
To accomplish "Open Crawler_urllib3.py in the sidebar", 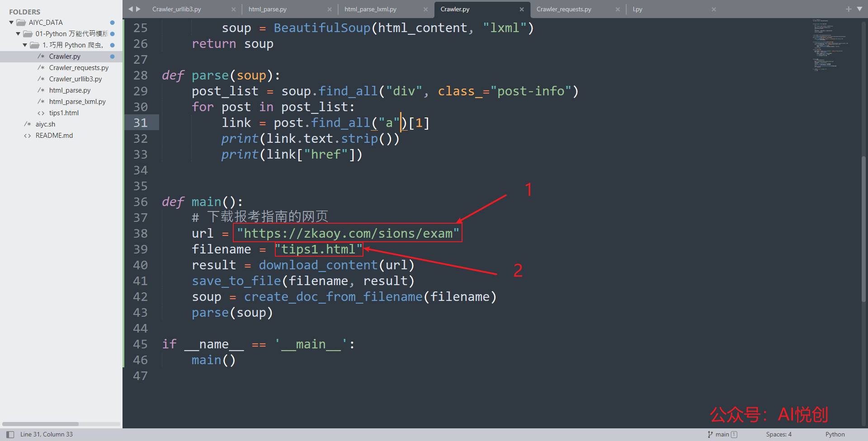I will 75,79.
